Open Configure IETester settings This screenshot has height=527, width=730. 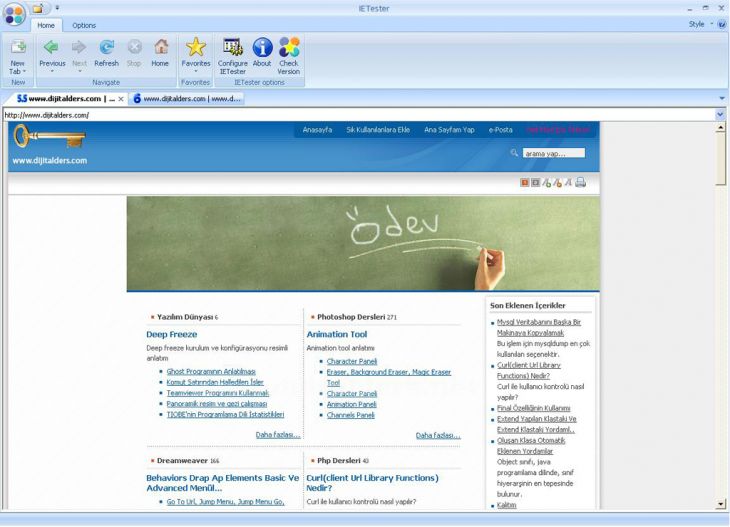[233, 49]
